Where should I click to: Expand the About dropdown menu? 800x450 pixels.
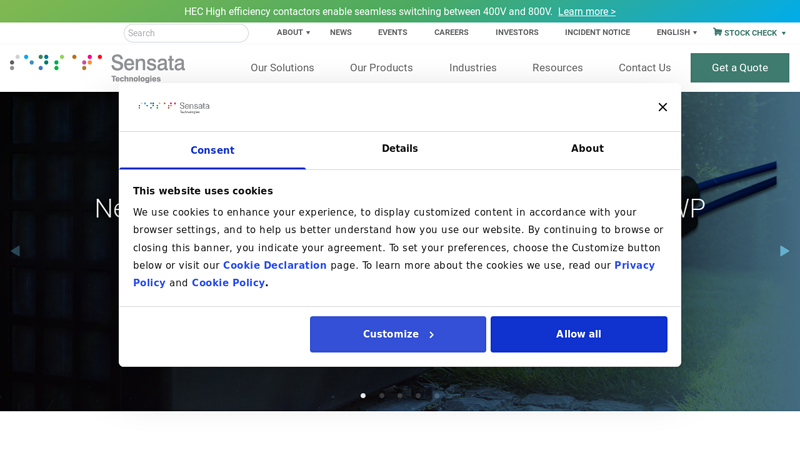coord(293,32)
